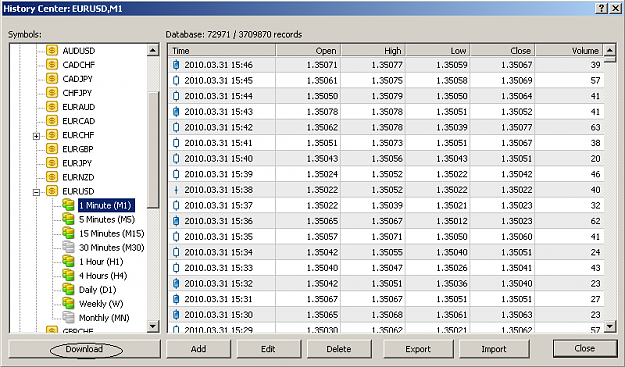The width and height of the screenshot is (625, 367).
Task: Select the 1 Minute (M1) timeframe
Action: (x=106, y=206)
